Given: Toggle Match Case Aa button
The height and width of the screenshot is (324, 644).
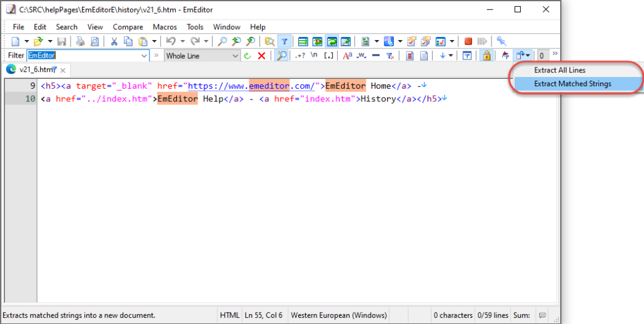Looking at the screenshot, I should tap(348, 56).
